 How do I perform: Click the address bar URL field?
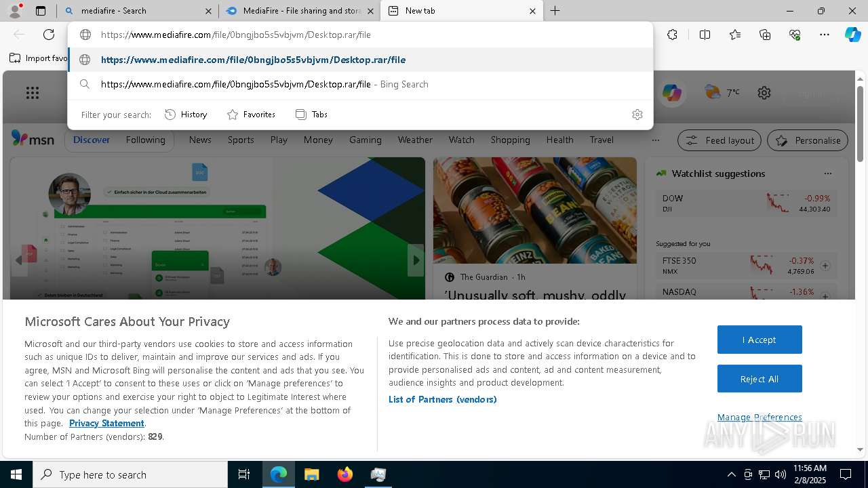pos(360,35)
